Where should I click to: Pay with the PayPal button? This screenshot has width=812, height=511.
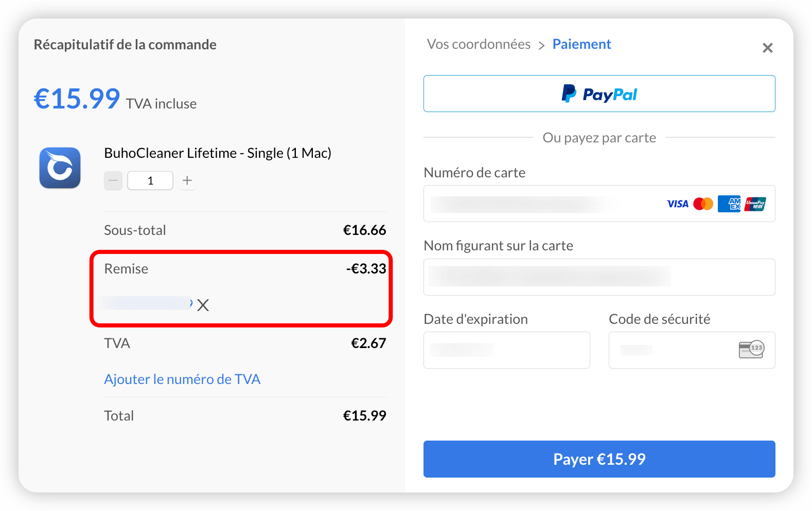click(x=599, y=94)
